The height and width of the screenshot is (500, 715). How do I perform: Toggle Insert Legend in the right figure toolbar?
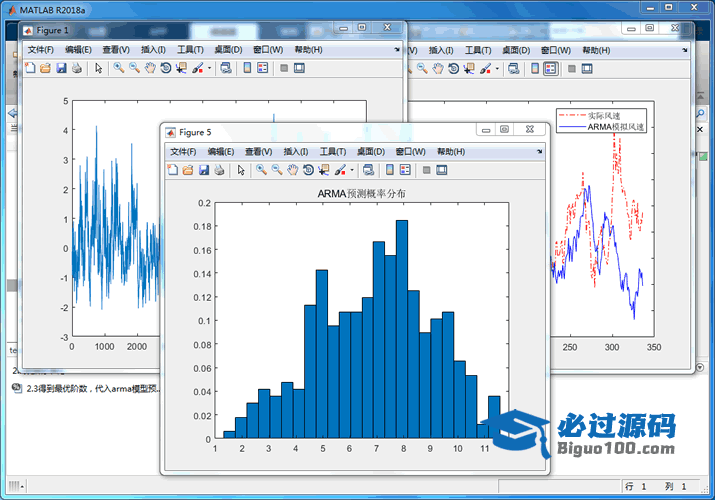550,68
